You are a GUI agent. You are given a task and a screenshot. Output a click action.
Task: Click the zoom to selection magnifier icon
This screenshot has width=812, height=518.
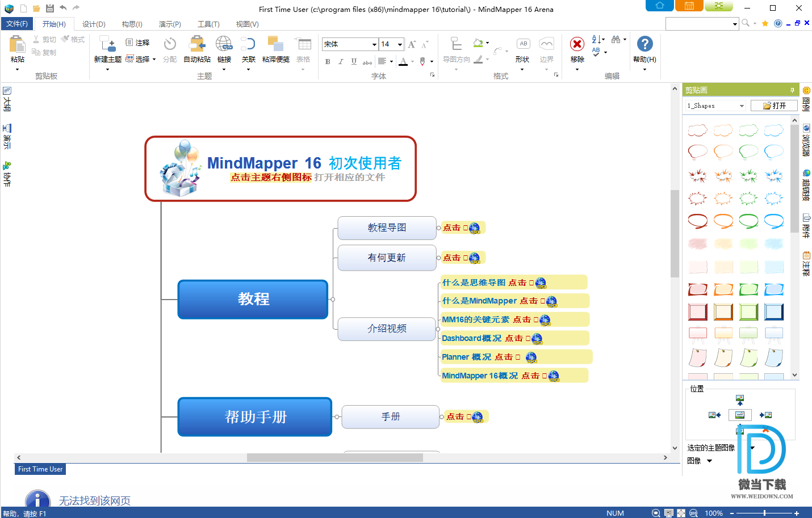pos(656,513)
